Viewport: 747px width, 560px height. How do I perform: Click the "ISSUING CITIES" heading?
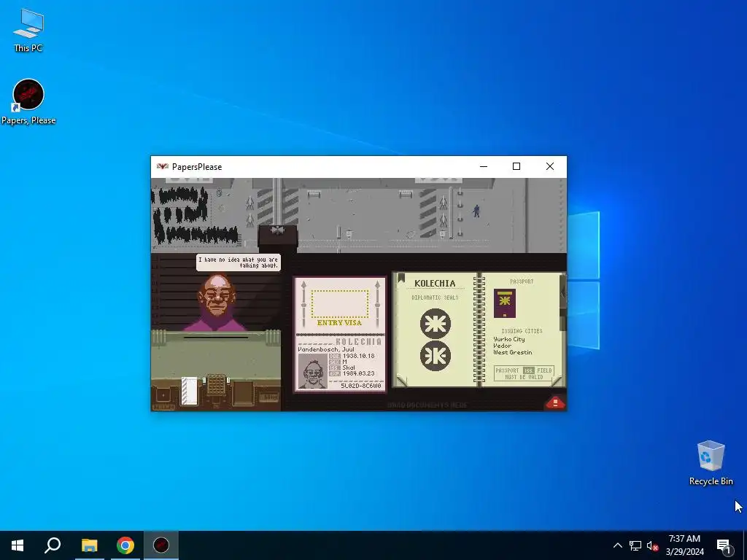click(522, 331)
